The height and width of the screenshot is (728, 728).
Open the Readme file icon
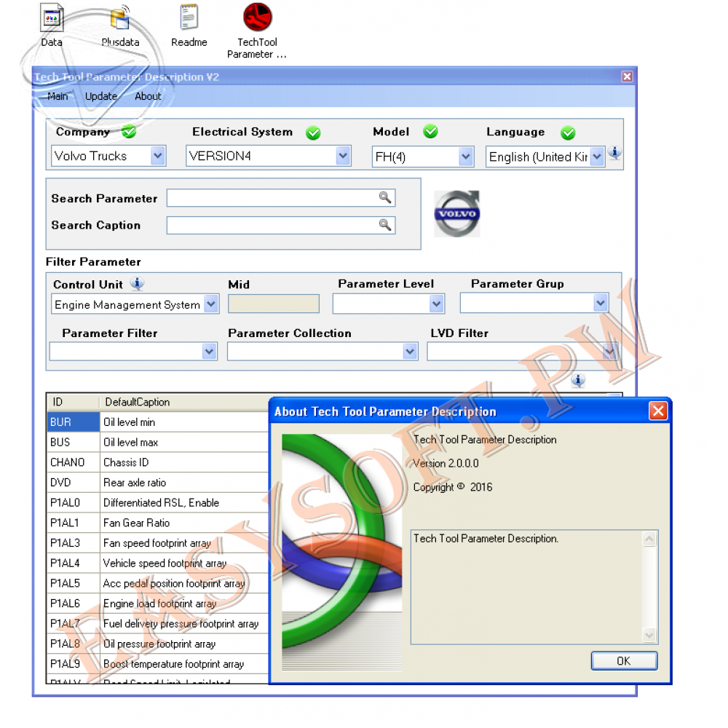click(189, 25)
